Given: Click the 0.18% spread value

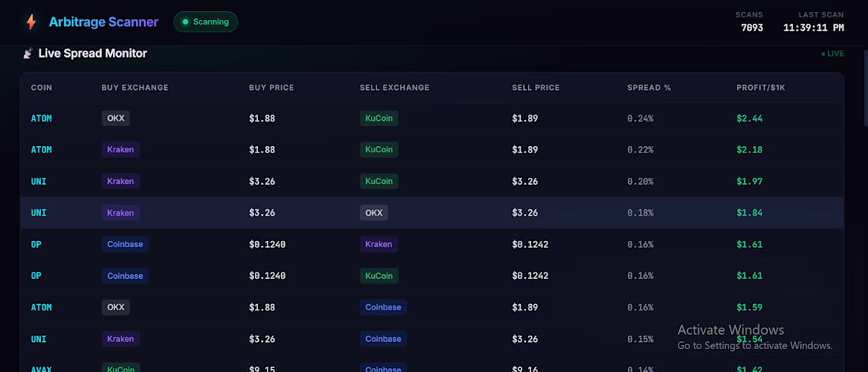Looking at the screenshot, I should click(641, 213).
